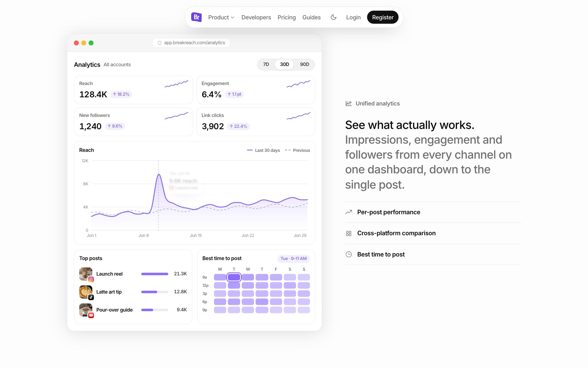Click the Pour-over guide thumbnail
Viewport: 588px width, 368px height.
86,310
